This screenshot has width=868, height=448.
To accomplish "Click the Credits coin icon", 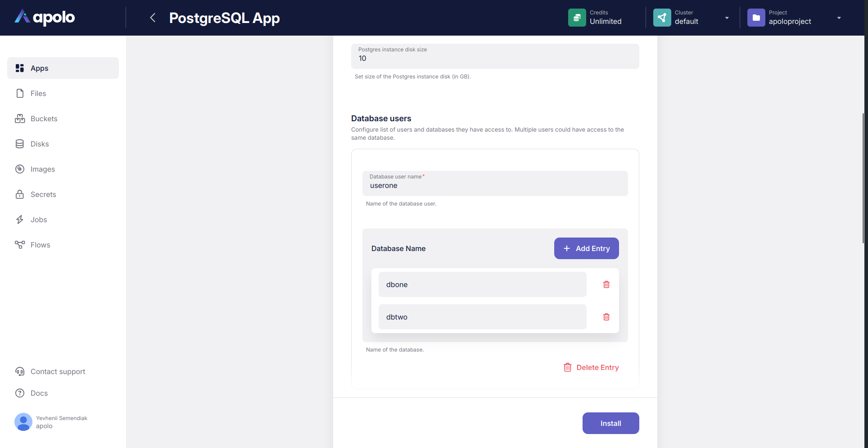I will (577, 18).
